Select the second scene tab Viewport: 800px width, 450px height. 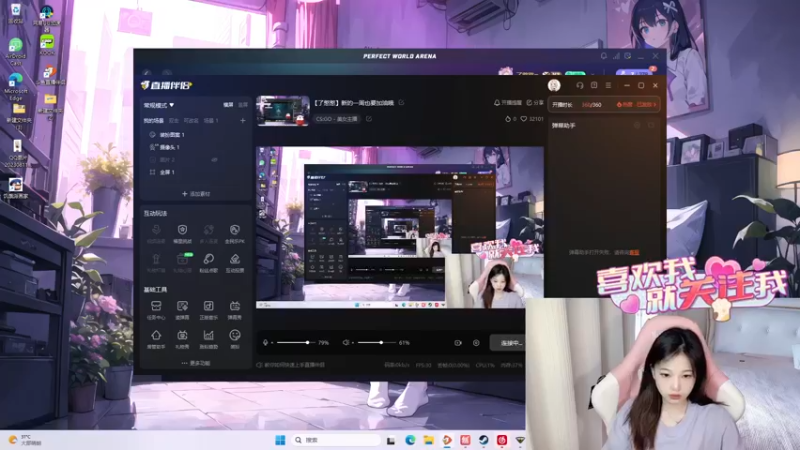[x=174, y=121]
